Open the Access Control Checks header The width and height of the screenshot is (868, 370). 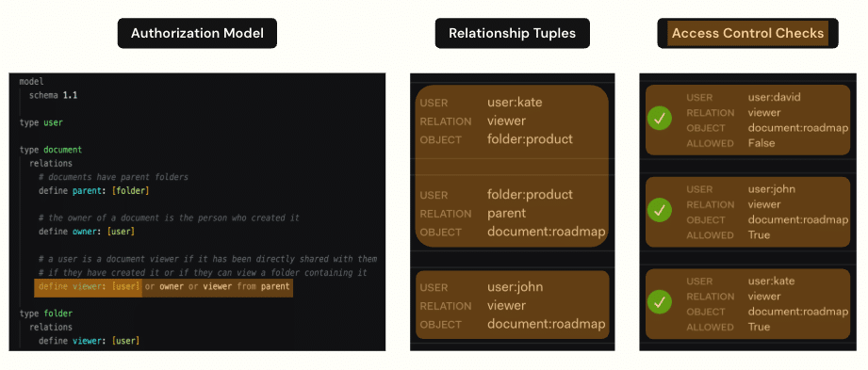click(747, 33)
